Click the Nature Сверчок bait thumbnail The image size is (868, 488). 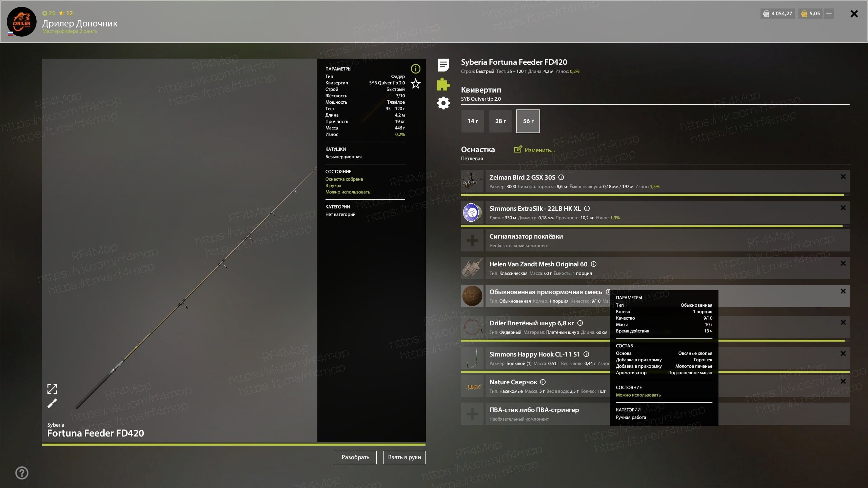pyautogui.click(x=472, y=386)
